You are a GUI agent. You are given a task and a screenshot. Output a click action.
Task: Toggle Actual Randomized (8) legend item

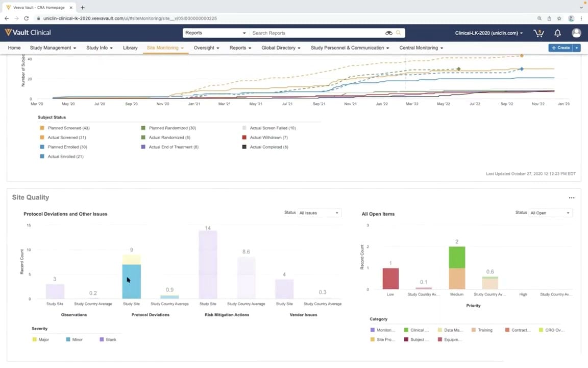coord(165,137)
